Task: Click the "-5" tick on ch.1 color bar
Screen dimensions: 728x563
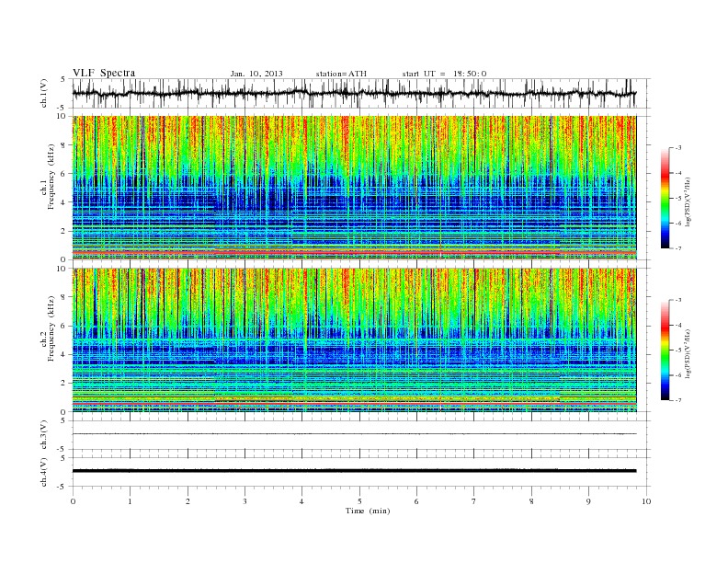Action: [x=678, y=199]
